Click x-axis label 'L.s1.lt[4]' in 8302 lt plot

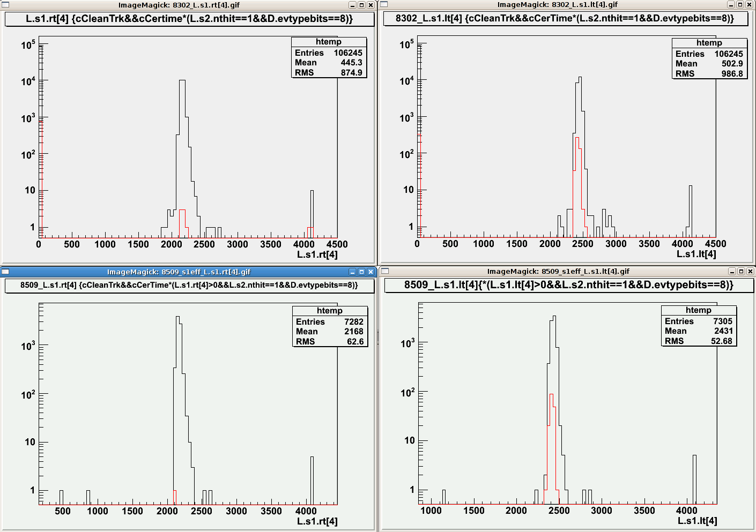pos(696,254)
